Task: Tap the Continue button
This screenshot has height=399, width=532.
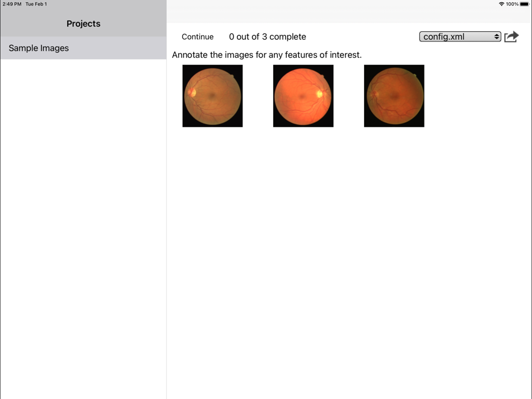Action: point(198,36)
